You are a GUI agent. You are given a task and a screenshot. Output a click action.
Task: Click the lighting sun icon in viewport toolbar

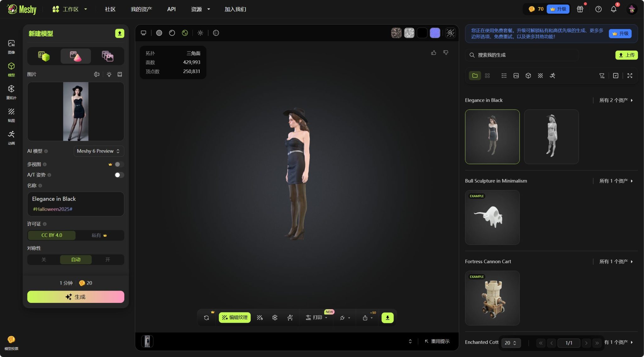tap(200, 33)
